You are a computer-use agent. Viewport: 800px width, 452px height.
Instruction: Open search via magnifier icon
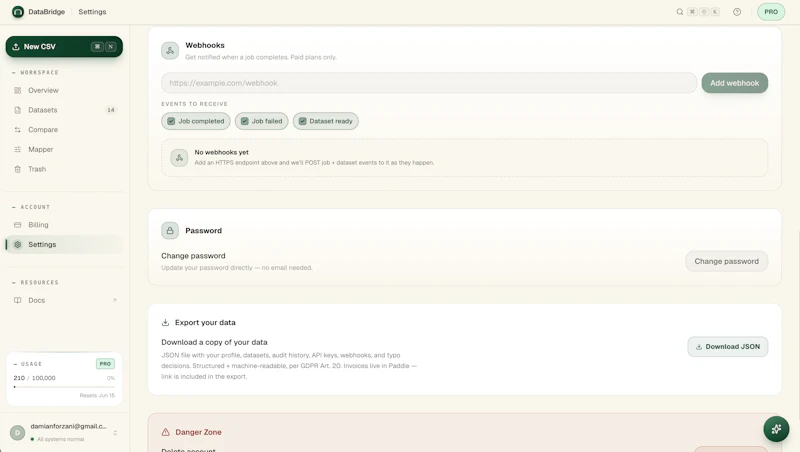tap(680, 12)
